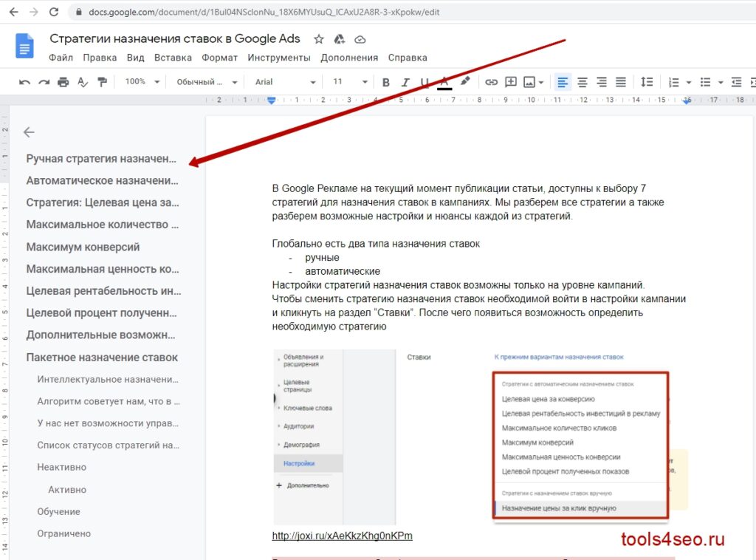Align text left

562,83
